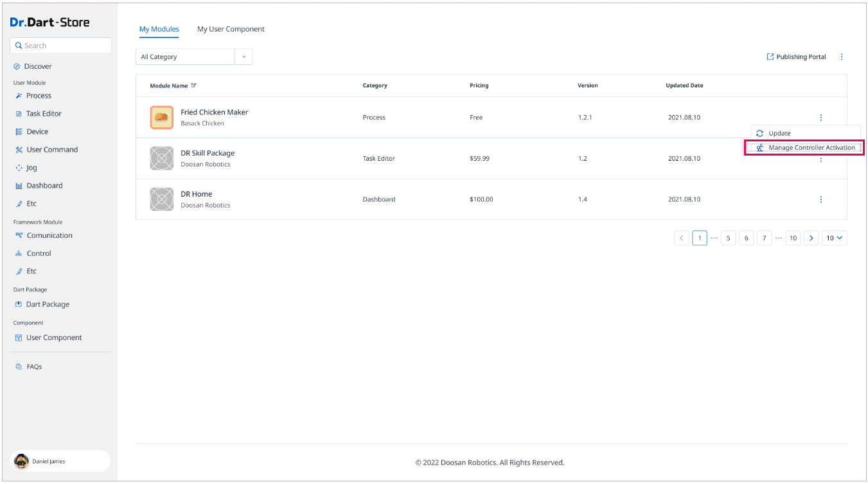Image resolution: width=868 pixels, height=484 pixels.
Task: Go to the Jog module category
Action: pos(31,168)
